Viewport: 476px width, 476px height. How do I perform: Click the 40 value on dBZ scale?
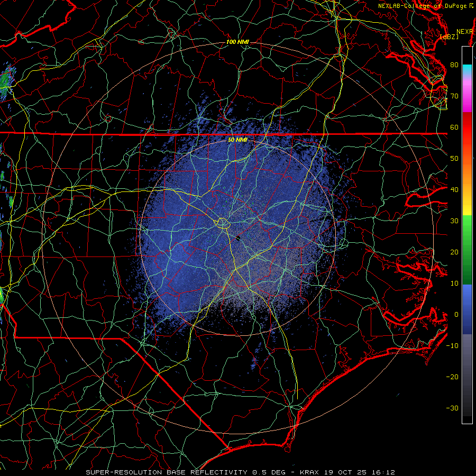click(454, 190)
